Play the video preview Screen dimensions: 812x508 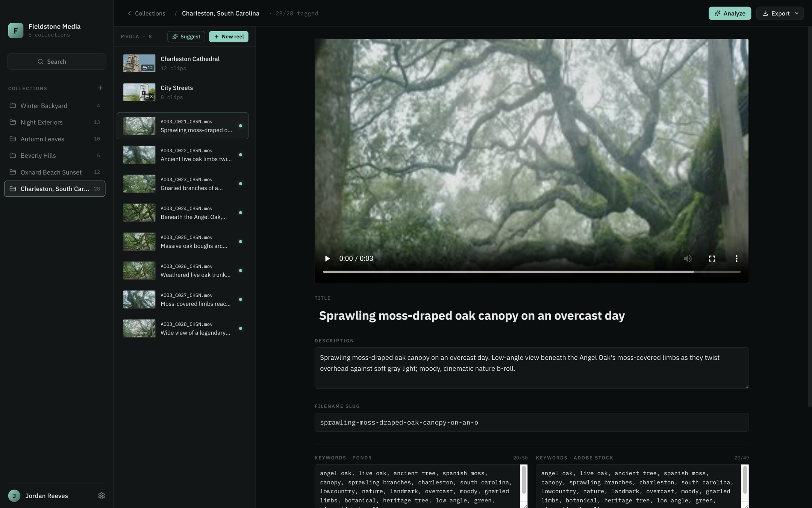point(327,259)
